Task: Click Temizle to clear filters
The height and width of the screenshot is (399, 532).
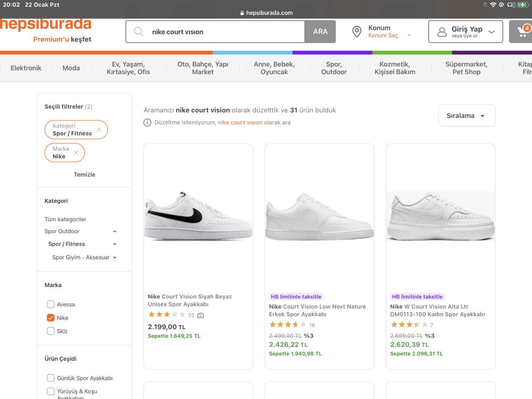Action: [84, 174]
